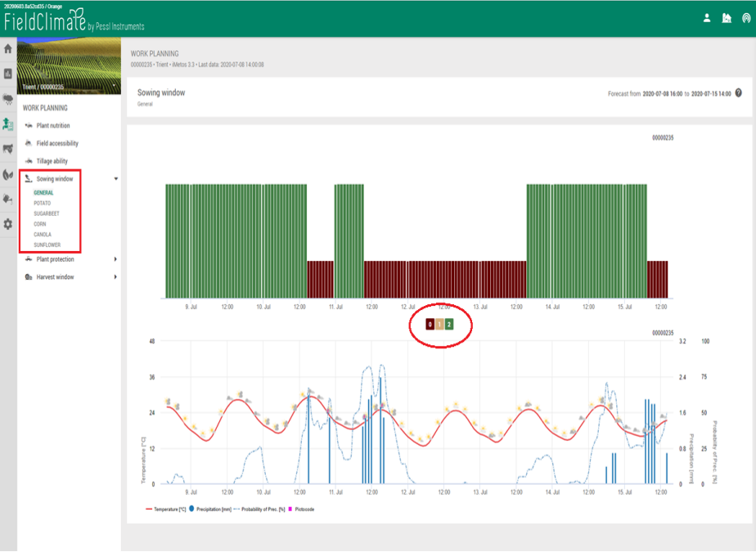Open the home dashboard icon in left rail
756x552 pixels.
click(8, 49)
